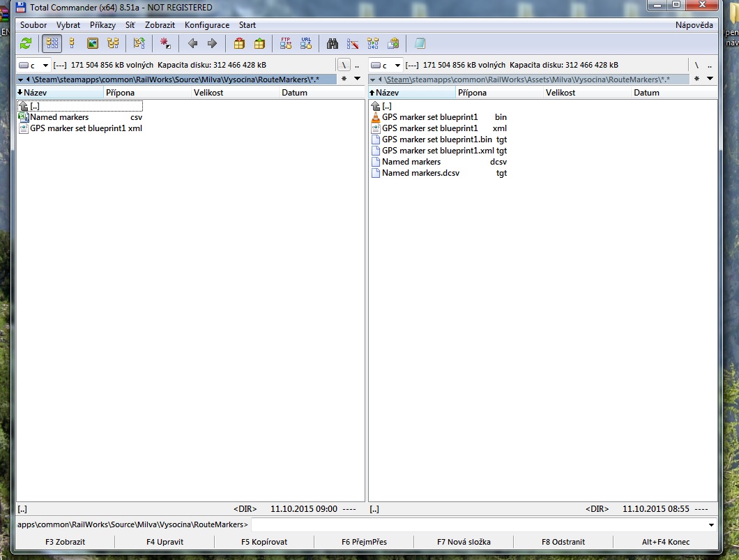Enable Thumbnail view toolbar icon
Viewport: 739px width, 560px height.
point(92,44)
